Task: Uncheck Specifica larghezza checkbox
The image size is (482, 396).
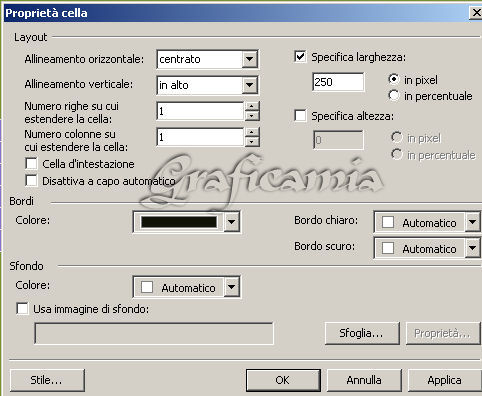Action: point(300,57)
